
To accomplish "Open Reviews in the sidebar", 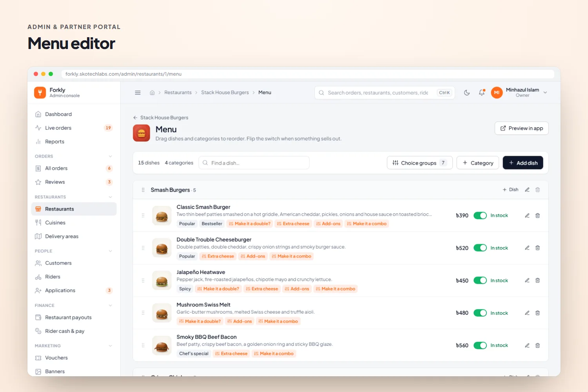I will pos(74,182).
